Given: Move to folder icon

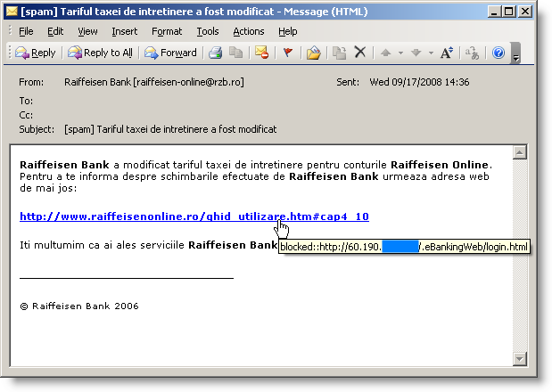Looking at the screenshot, I should (x=313, y=53).
